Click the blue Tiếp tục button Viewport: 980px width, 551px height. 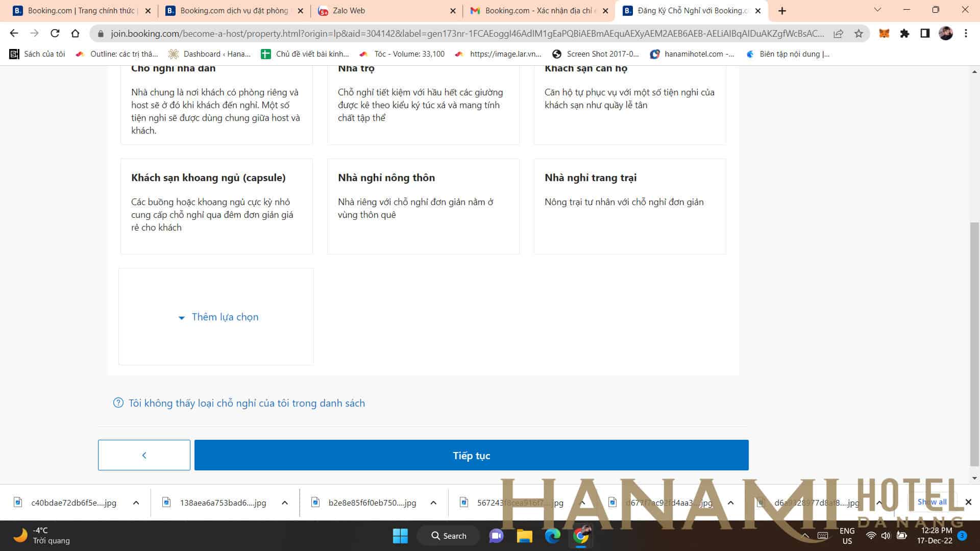[x=471, y=455]
